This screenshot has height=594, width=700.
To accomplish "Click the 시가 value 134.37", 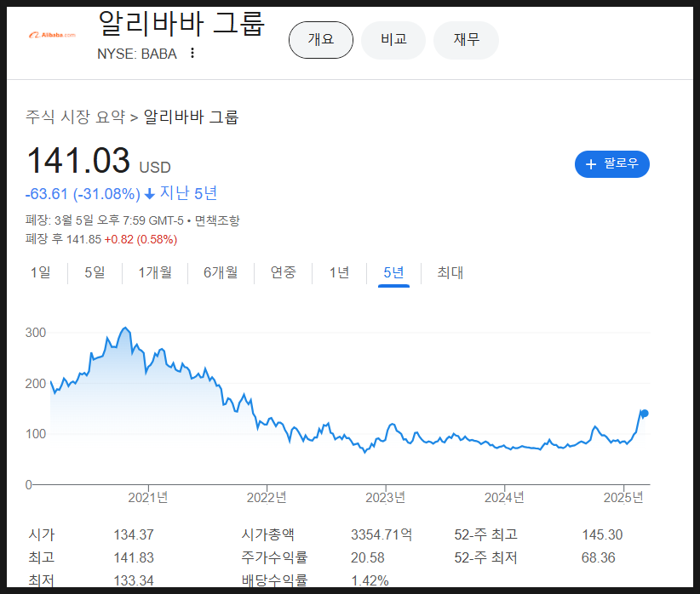I will pos(134,534).
